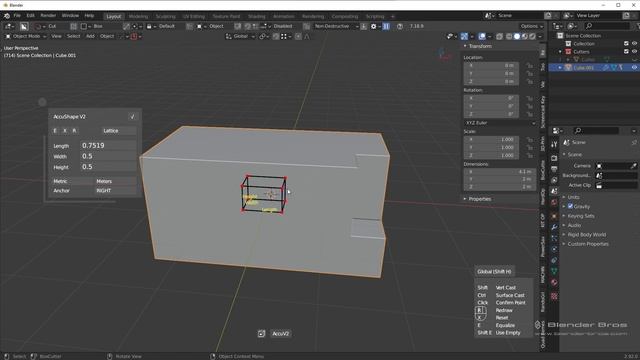This screenshot has width=640, height=360.
Task: Open the Render menu
Action: pos(48,16)
